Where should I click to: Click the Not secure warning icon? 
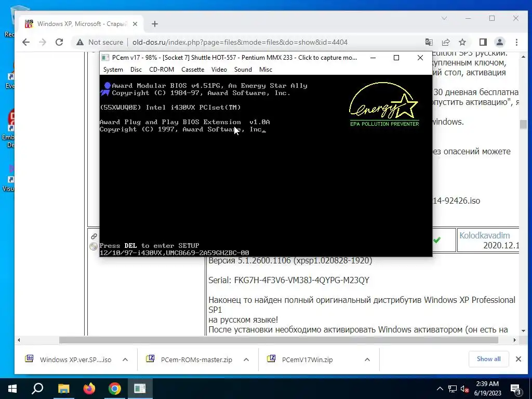[x=79, y=42]
